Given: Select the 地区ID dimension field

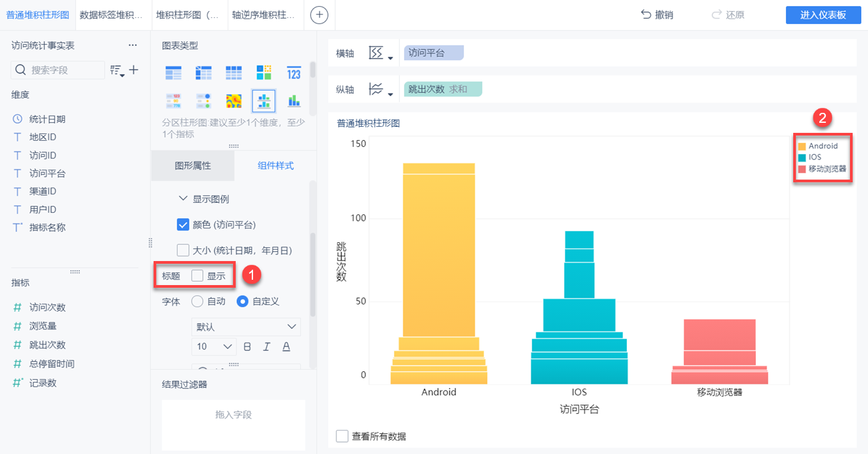Looking at the screenshot, I should (x=43, y=137).
